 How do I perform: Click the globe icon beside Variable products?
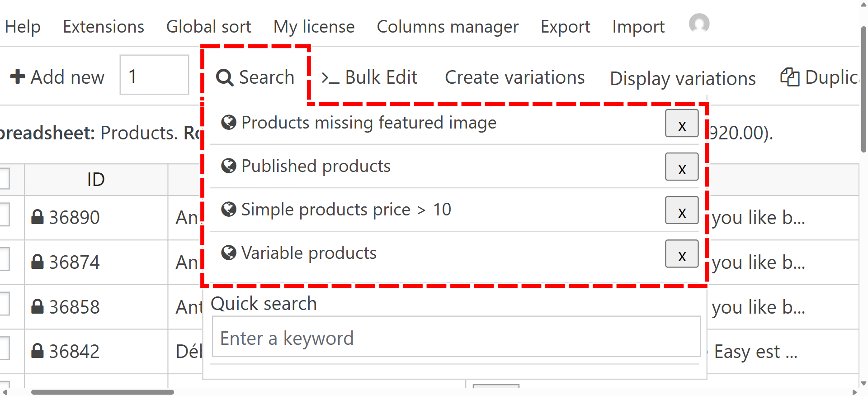[229, 253]
